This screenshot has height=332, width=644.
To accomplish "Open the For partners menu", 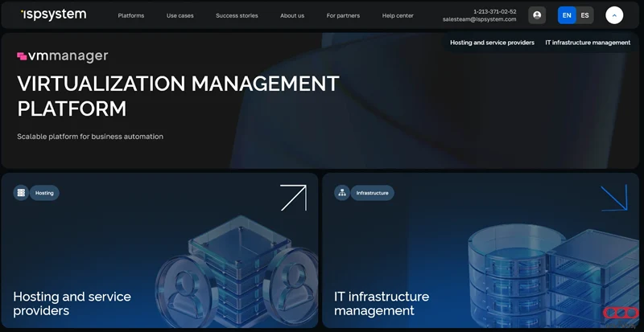I will click(x=343, y=15).
